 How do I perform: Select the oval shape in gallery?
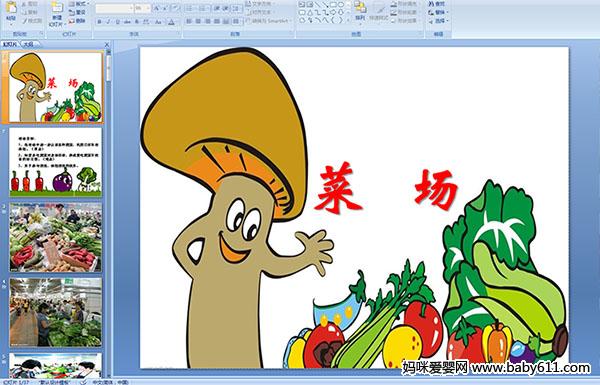(x=341, y=5)
